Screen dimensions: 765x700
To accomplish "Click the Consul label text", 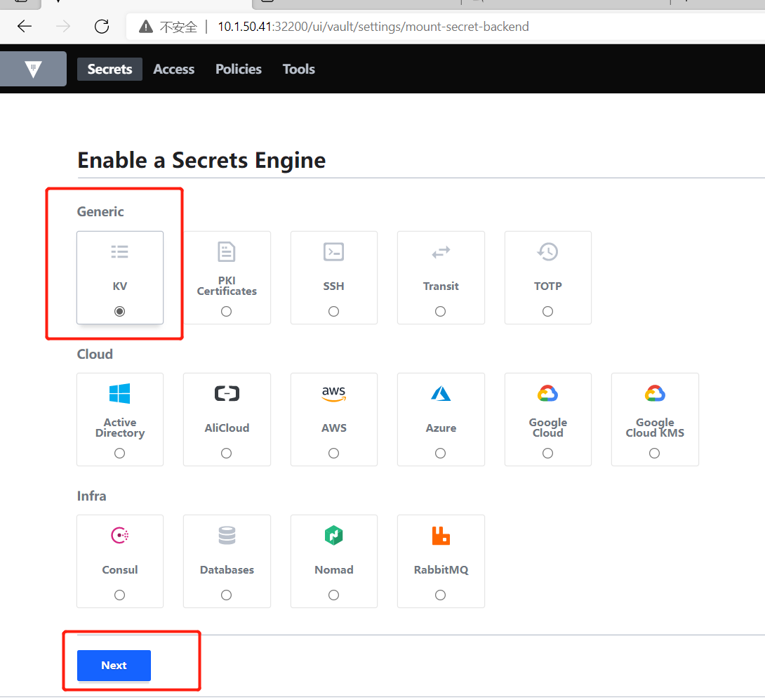I will [119, 569].
